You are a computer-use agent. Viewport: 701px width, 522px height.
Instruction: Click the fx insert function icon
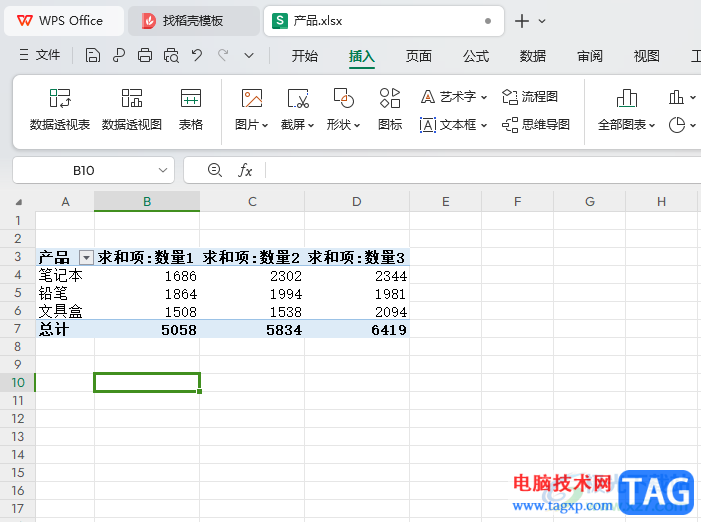tap(245, 170)
